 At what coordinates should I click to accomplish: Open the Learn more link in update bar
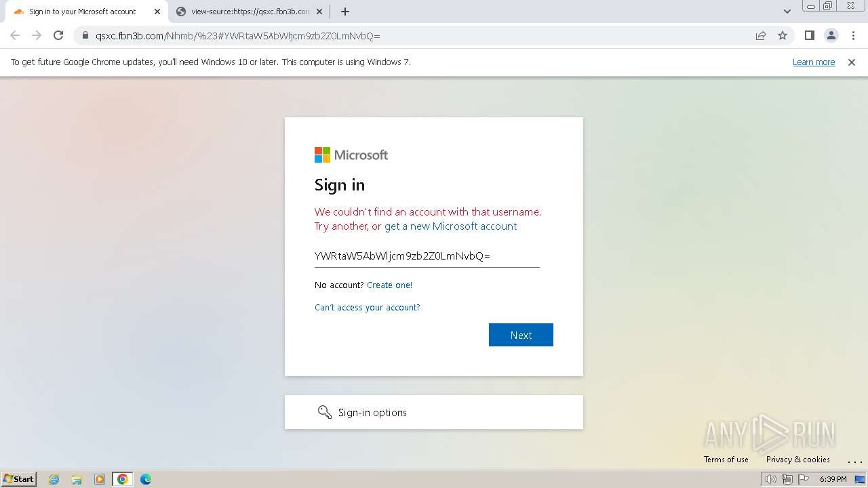tap(814, 62)
